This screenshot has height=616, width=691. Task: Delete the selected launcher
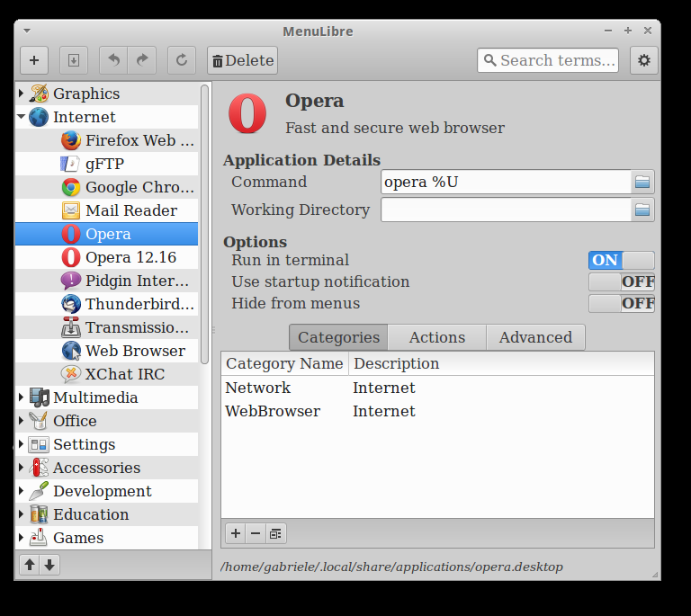[242, 60]
